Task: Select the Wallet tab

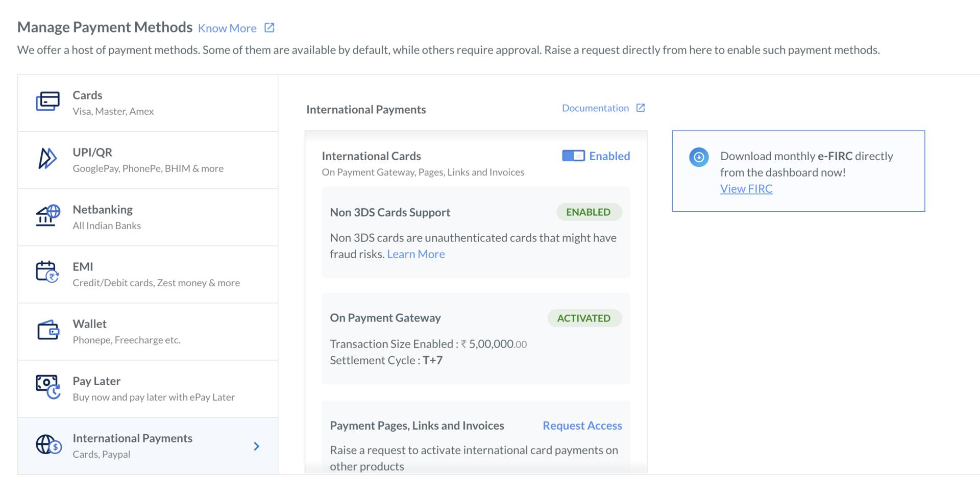Action: [148, 332]
